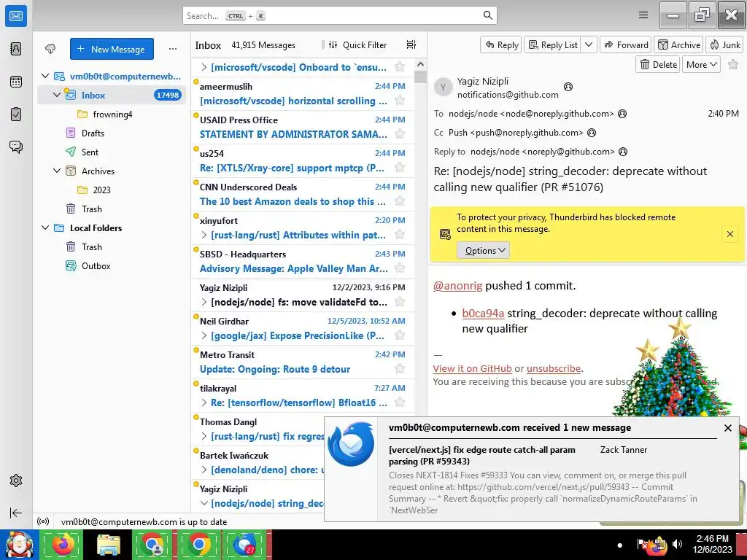
Task: Click the Reply button
Action: pos(501,44)
